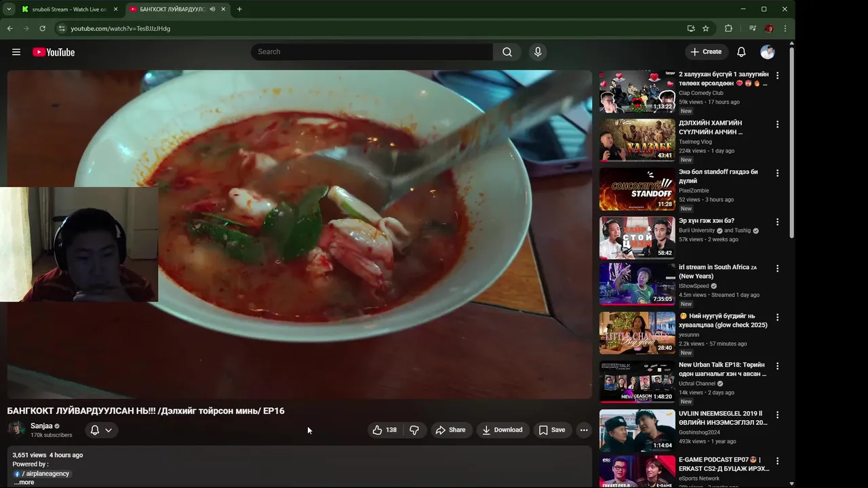Open 'Эр хүн гэж хэн бэ?' title
This screenshot has width=868, height=488.
[x=707, y=221]
